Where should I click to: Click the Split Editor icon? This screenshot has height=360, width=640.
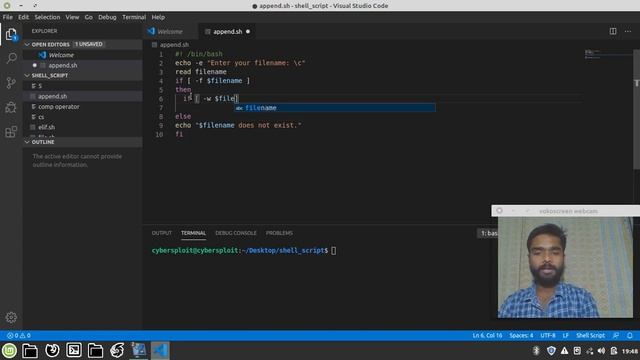pyautogui.click(x=613, y=31)
